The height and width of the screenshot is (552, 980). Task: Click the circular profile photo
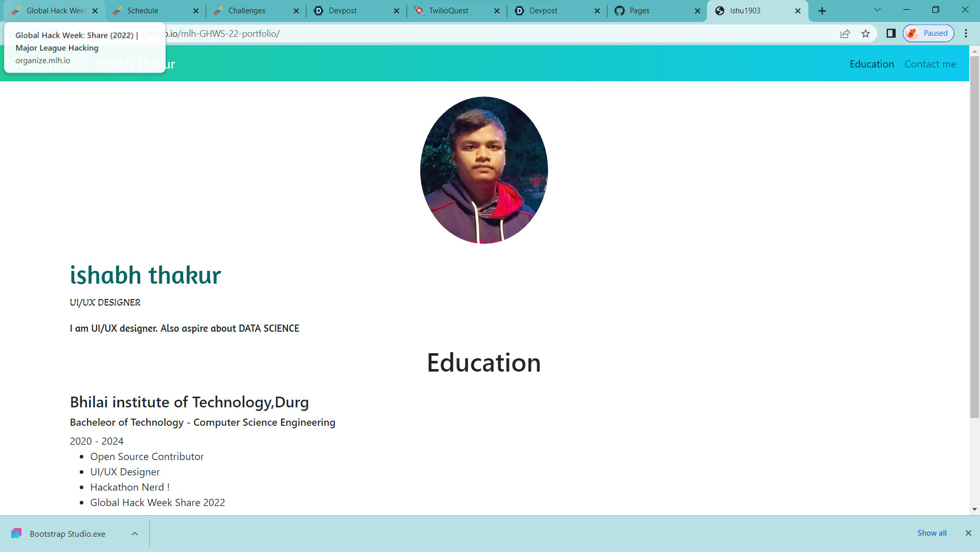[x=484, y=170]
